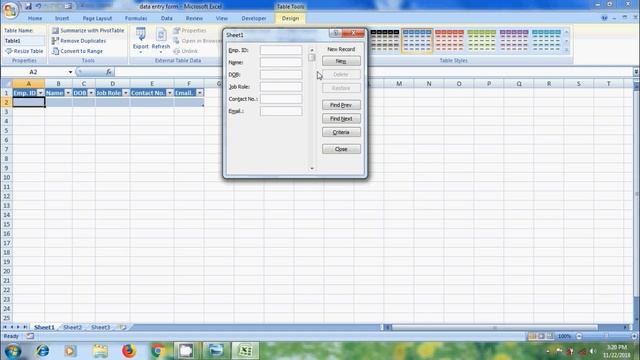Click the Name input field in form
This screenshot has width=640, height=360.
(x=281, y=62)
